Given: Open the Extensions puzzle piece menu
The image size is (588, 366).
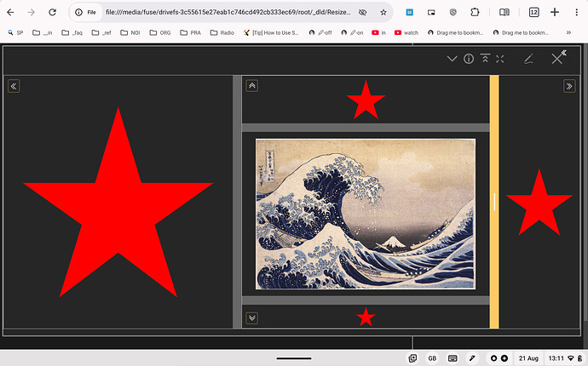Looking at the screenshot, I should pyautogui.click(x=475, y=13).
